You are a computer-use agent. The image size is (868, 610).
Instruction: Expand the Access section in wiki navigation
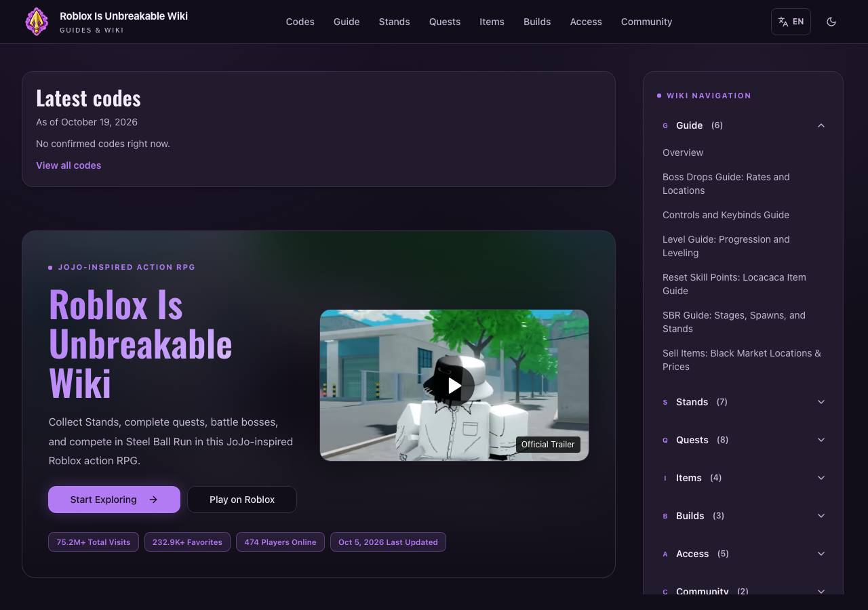743,554
